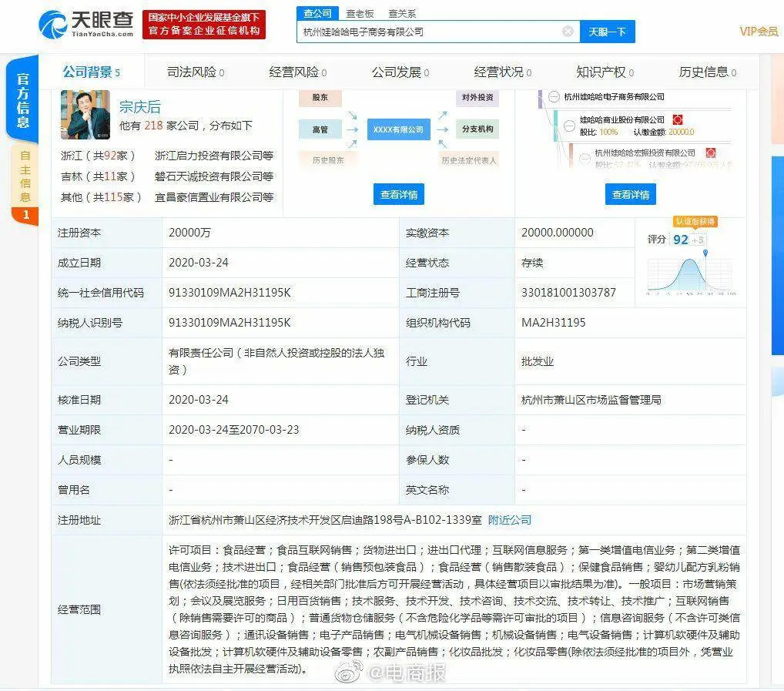Open the 公司发展 tab
The image size is (784, 691).
click(x=400, y=72)
